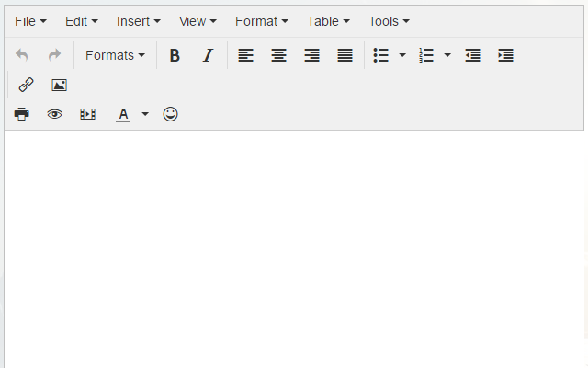
Task: Open the File menu
Action: click(x=30, y=20)
